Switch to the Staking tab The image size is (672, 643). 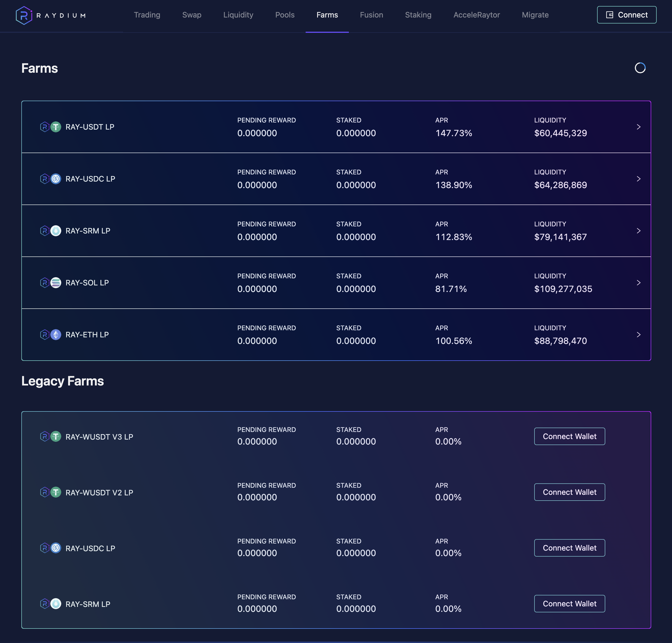tap(418, 15)
